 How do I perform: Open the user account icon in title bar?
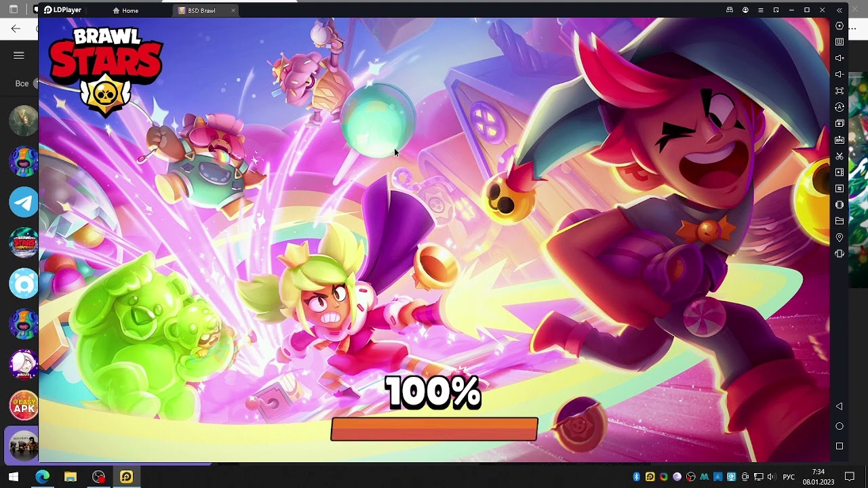pyautogui.click(x=745, y=10)
